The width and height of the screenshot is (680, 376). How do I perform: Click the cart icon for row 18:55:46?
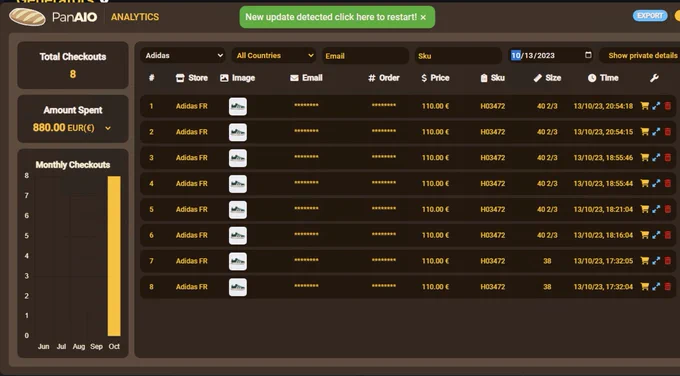click(644, 157)
